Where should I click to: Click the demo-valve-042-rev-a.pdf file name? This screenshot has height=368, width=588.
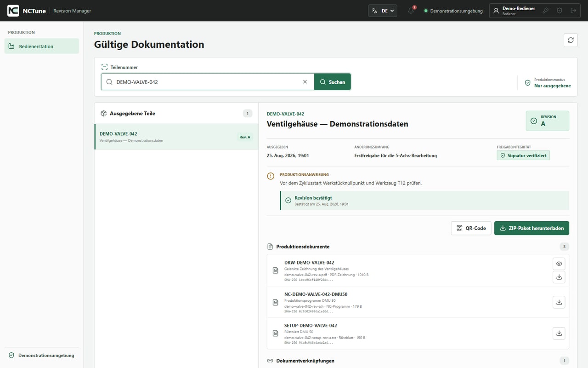pos(305,275)
